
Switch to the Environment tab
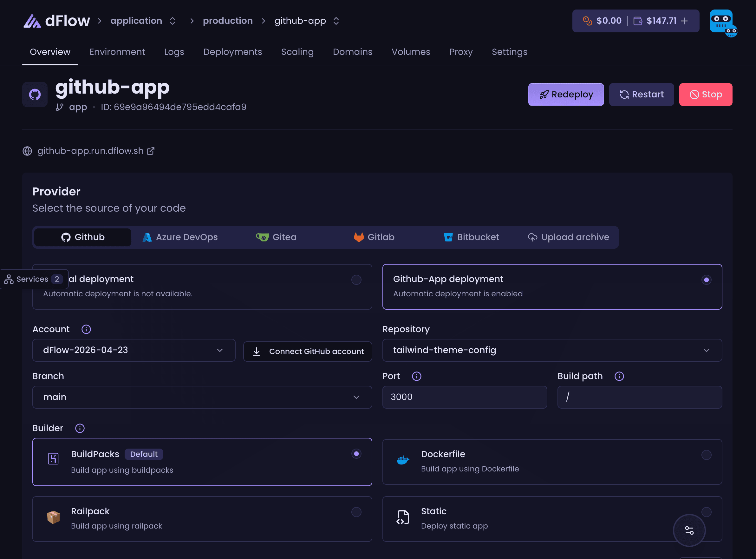117,52
